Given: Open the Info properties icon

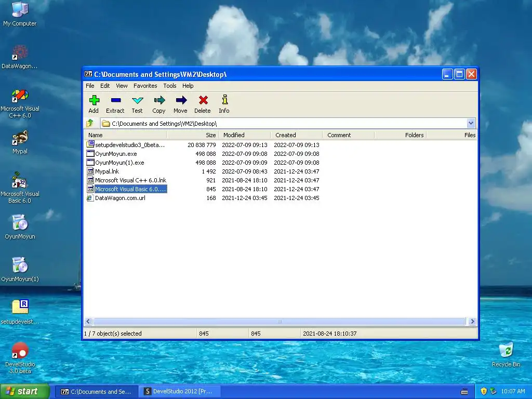Looking at the screenshot, I should (x=224, y=100).
